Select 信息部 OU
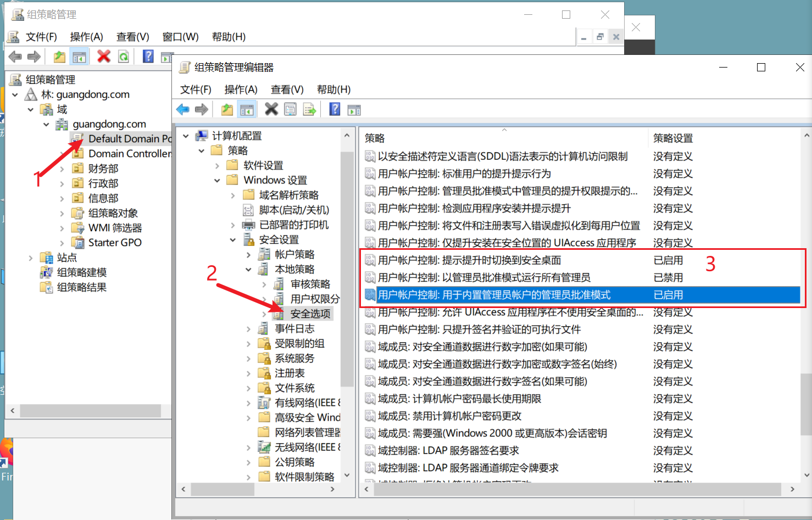Screen dimensions: 812x520 tap(103, 198)
